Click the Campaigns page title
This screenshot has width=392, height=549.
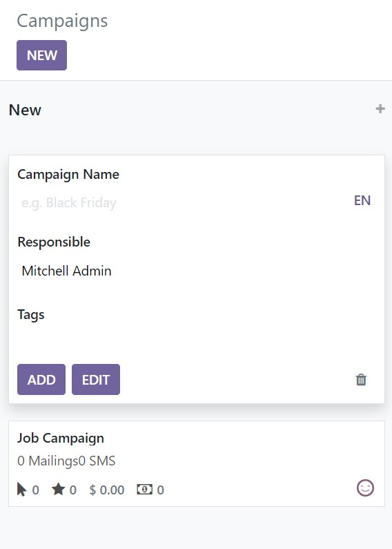click(62, 21)
